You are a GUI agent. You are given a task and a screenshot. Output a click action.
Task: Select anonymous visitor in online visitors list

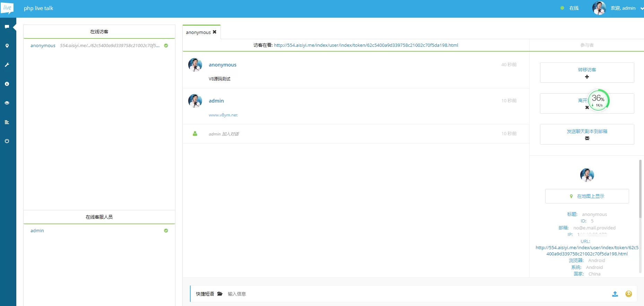(43, 46)
